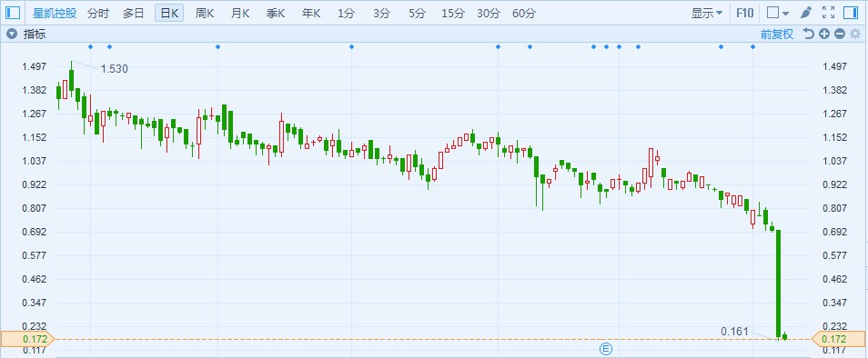Open the 星凯控股 stock name link
Viewport: 868px width, 358px height.
[55, 14]
